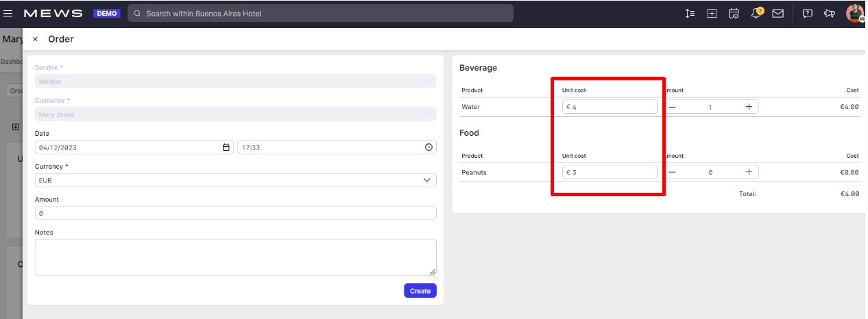Click the megaphone announcements icon

pyautogui.click(x=830, y=13)
